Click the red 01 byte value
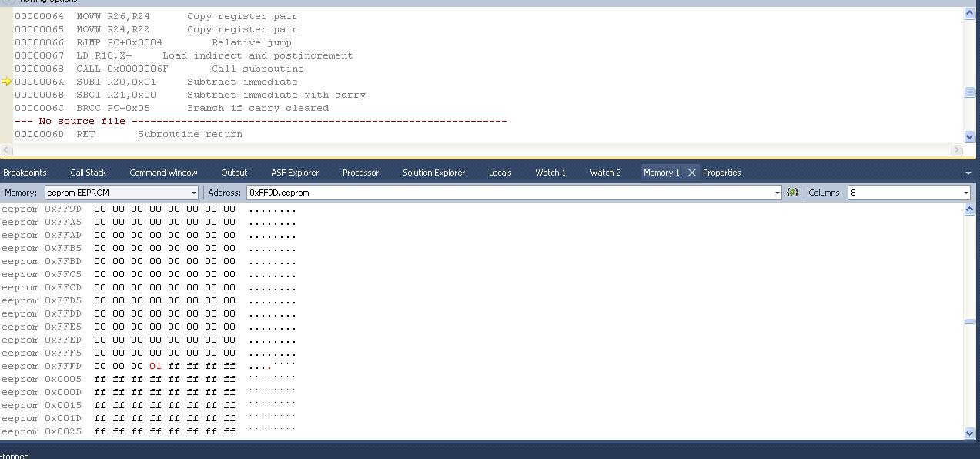The height and width of the screenshot is (459, 980). coord(156,366)
